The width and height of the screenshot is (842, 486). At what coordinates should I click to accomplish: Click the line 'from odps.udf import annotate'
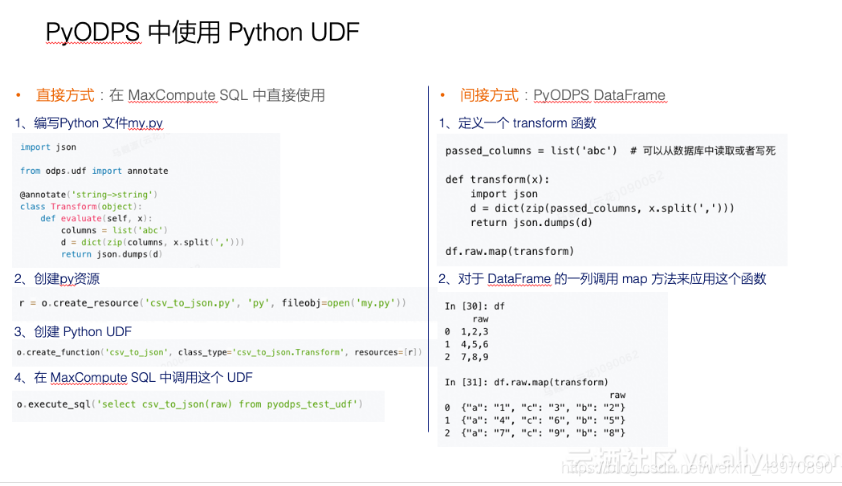pos(94,171)
